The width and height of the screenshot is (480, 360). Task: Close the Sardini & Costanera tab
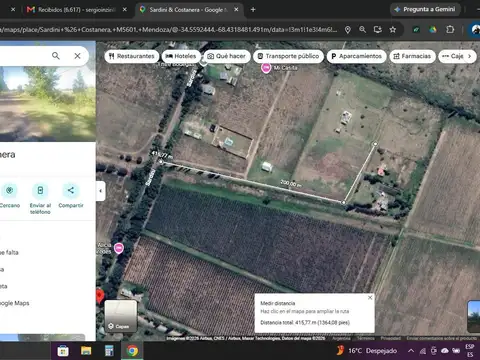pos(236,10)
